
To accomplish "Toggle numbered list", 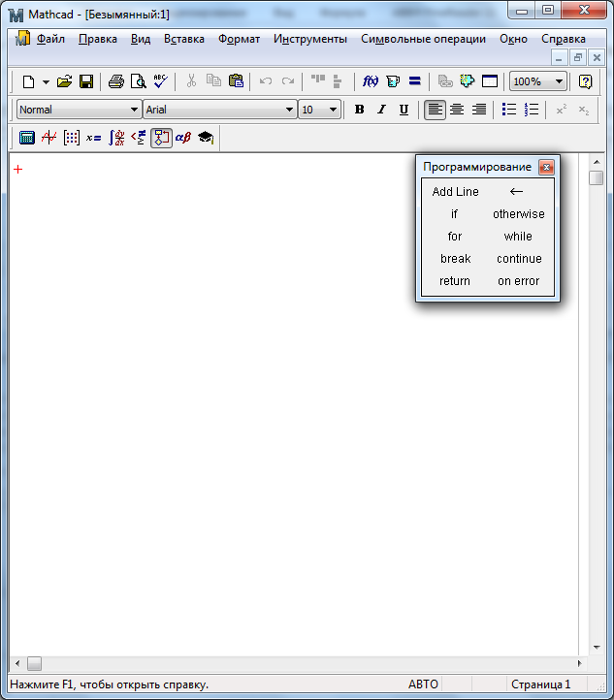I will 532,110.
